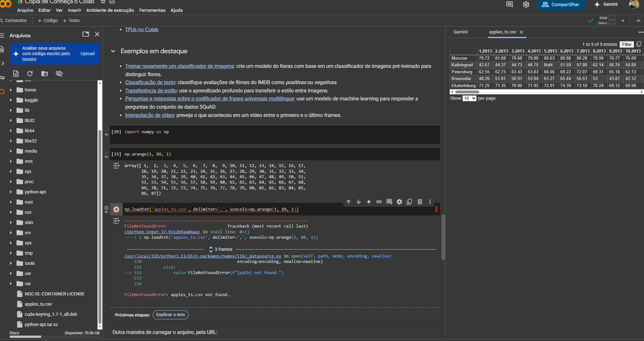Copy link to cell icon
Image resolution: width=644 pixels, height=341 pixels.
coord(379,202)
